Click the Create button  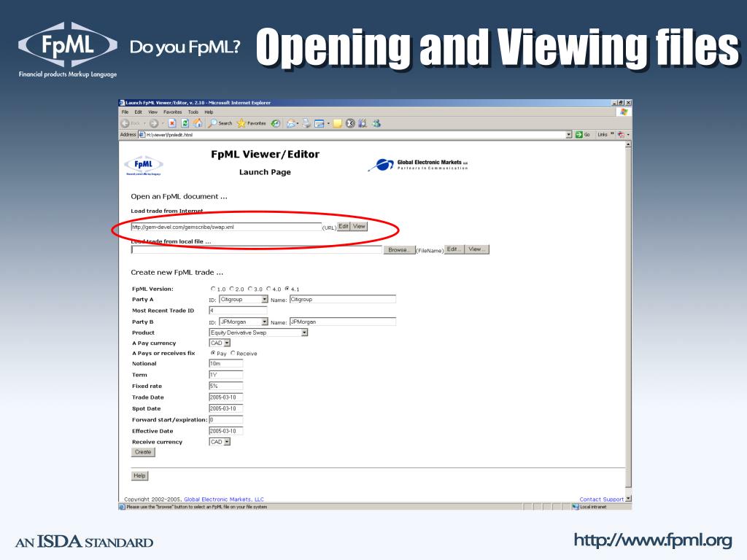tap(143, 452)
